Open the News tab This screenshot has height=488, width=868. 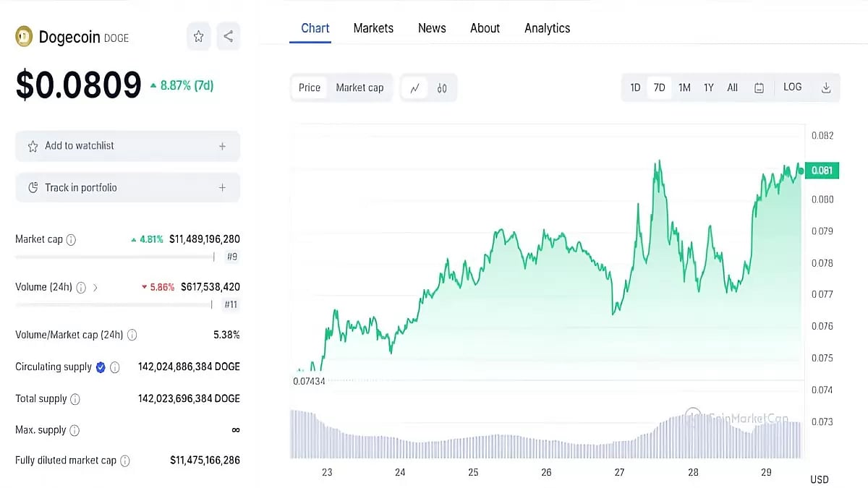(x=432, y=28)
